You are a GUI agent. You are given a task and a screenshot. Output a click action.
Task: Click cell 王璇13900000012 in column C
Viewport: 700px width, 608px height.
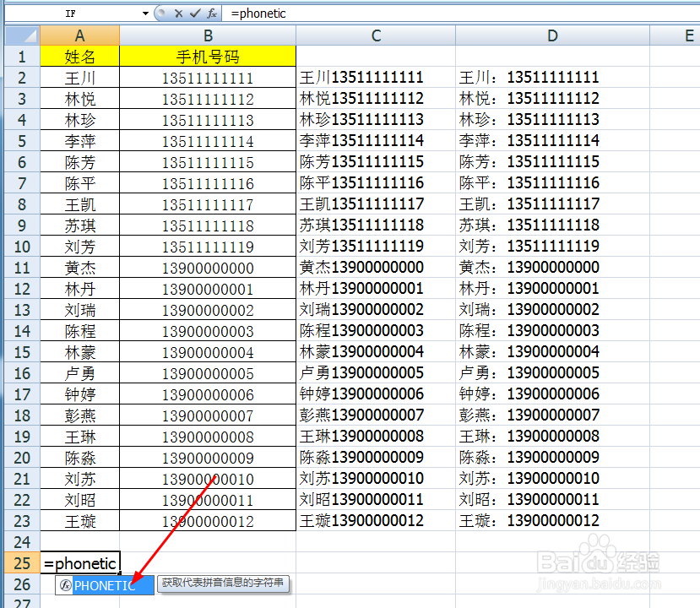click(376, 521)
